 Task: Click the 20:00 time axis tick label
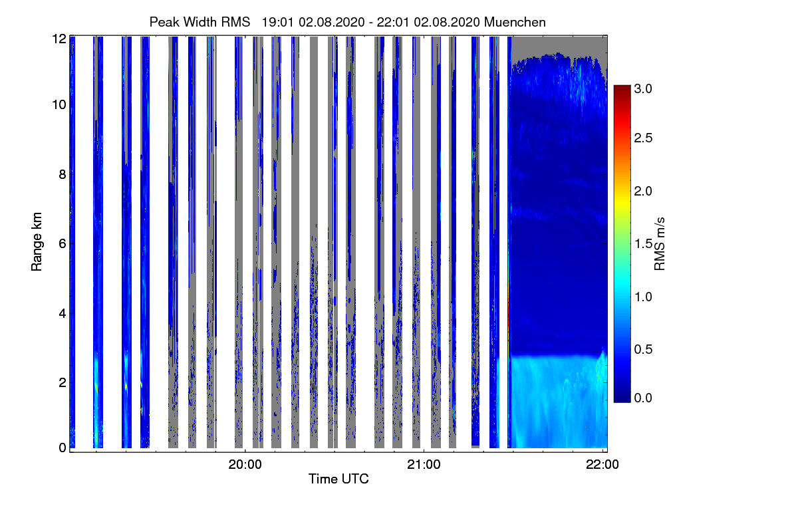[245, 464]
